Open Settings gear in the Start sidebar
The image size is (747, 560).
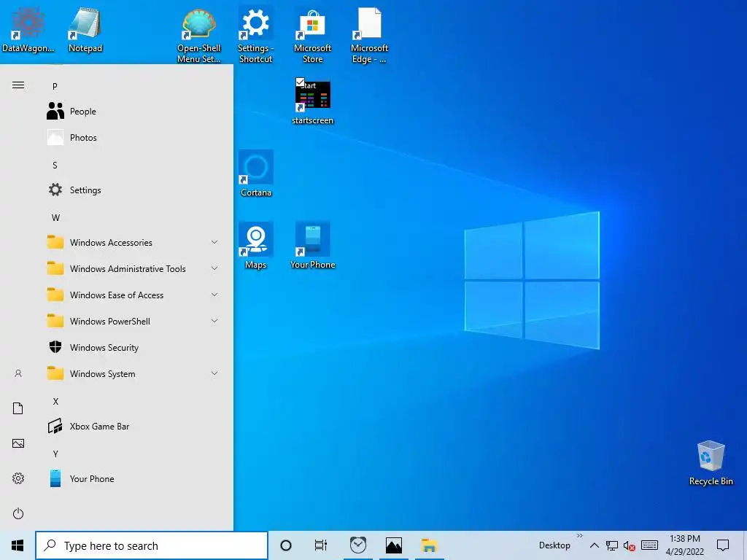[18, 478]
